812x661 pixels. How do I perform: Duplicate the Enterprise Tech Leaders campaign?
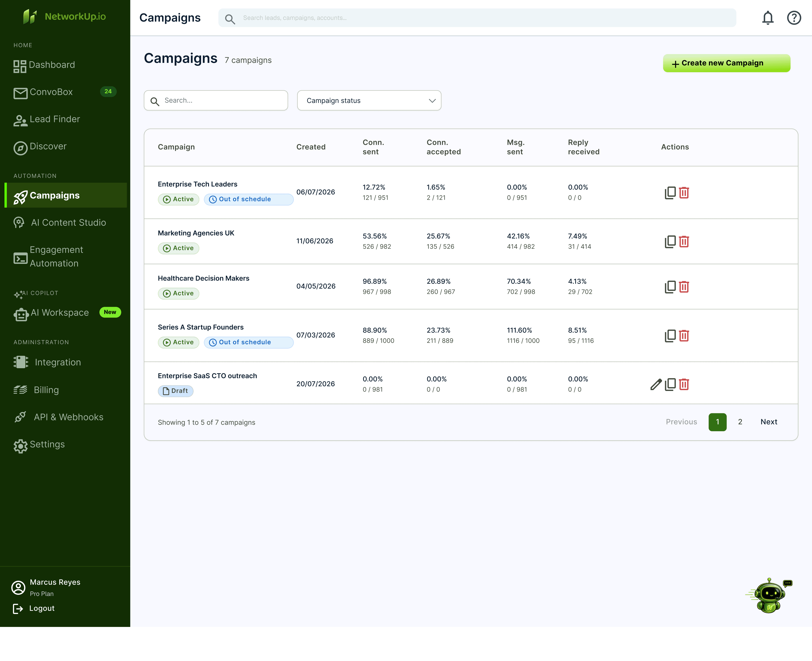[x=670, y=193]
